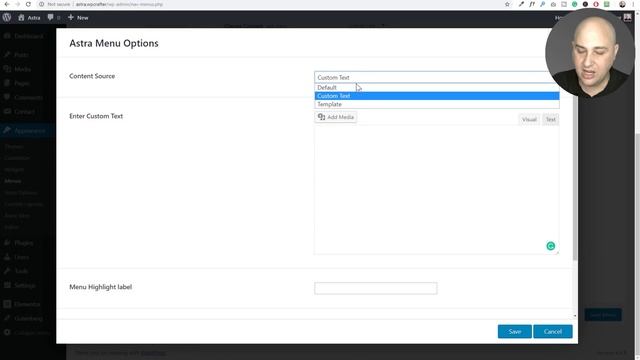Click the WordPress logo in admin bar
The width and height of the screenshot is (640, 360).
[7, 18]
